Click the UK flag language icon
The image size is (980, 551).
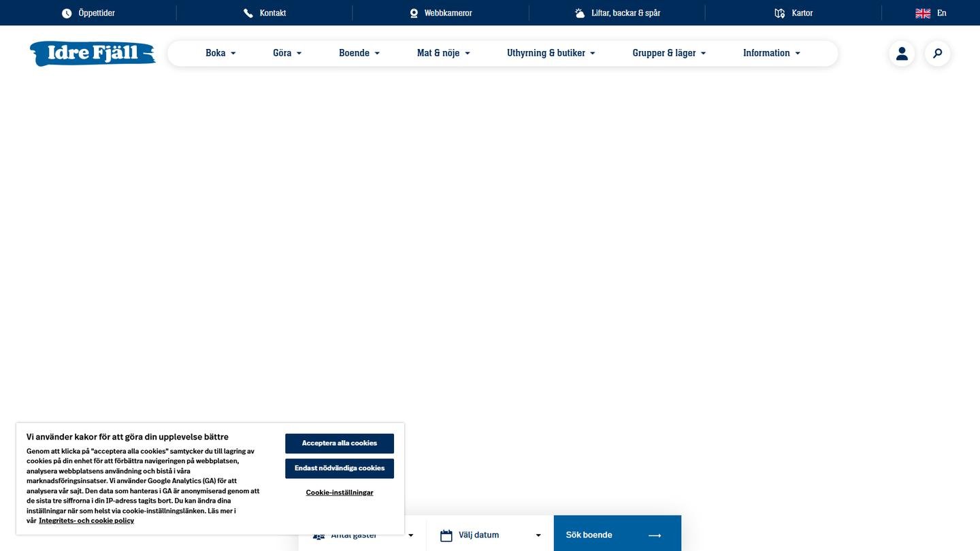click(x=923, y=13)
